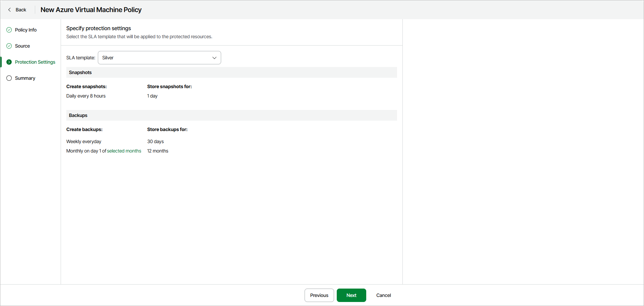Click the Back label text
Image resolution: width=644 pixels, height=306 pixels.
point(21,10)
